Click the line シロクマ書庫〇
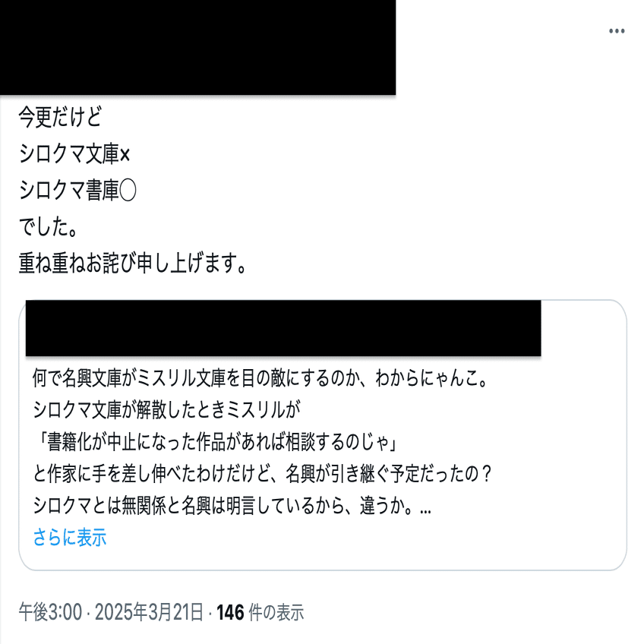The height and width of the screenshot is (644, 644). [x=77, y=190]
